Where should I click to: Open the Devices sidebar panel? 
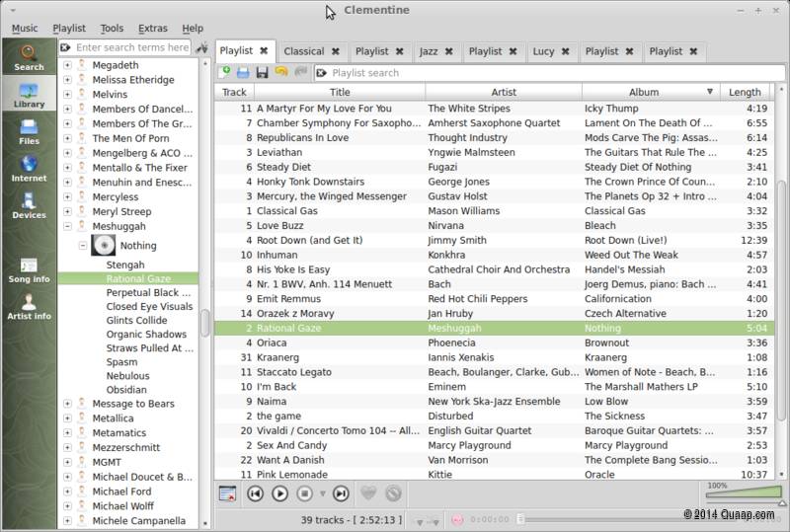[x=29, y=205]
